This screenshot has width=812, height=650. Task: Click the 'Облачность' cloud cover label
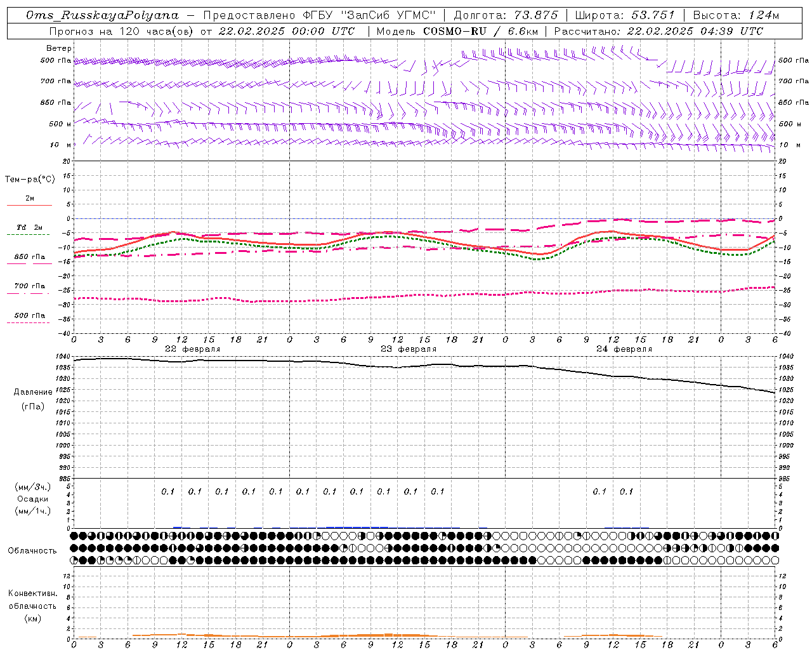coord(32,550)
